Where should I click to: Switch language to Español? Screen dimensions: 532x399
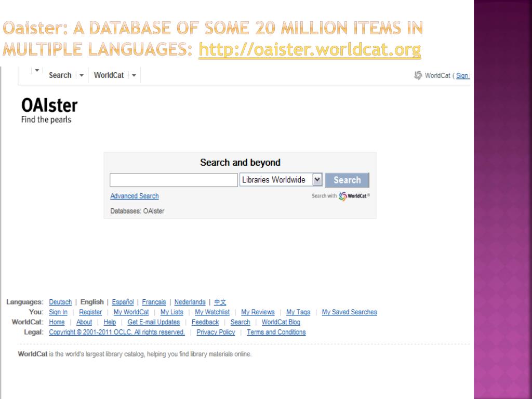(123, 302)
